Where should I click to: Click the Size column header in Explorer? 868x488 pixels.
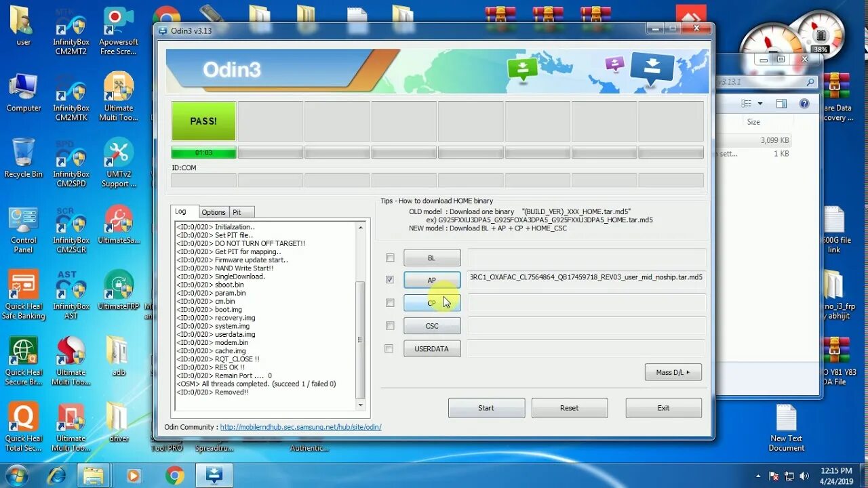click(x=753, y=122)
